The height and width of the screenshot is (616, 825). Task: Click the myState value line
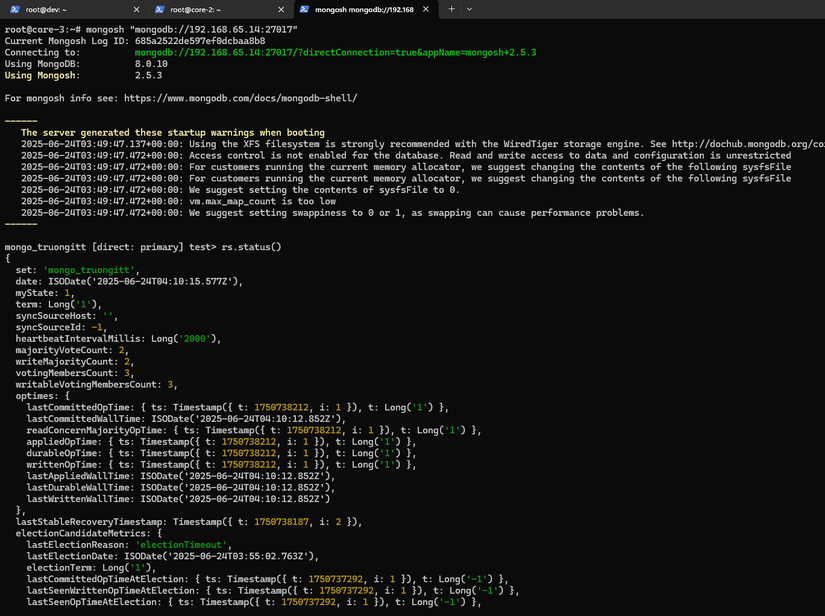click(x=45, y=293)
